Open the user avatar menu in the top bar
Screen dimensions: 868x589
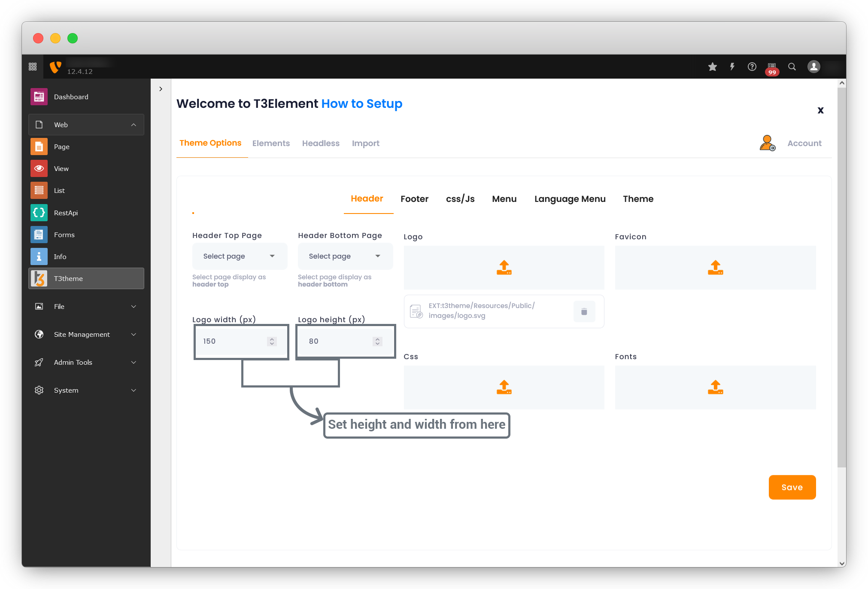click(x=814, y=67)
